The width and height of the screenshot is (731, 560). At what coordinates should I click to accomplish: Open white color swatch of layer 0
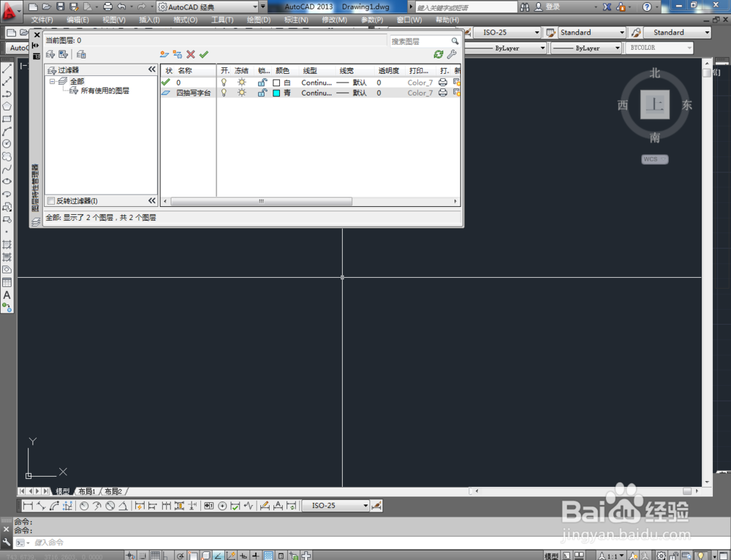click(276, 83)
